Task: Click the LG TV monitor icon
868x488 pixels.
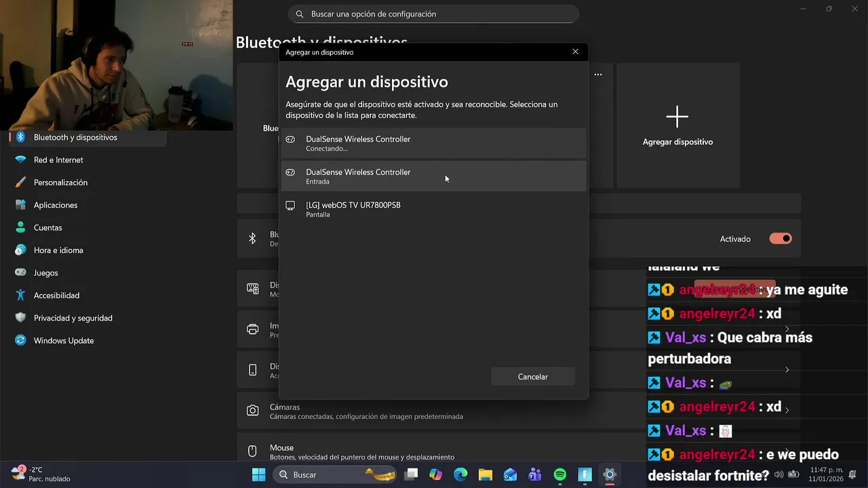Action: [290, 205]
